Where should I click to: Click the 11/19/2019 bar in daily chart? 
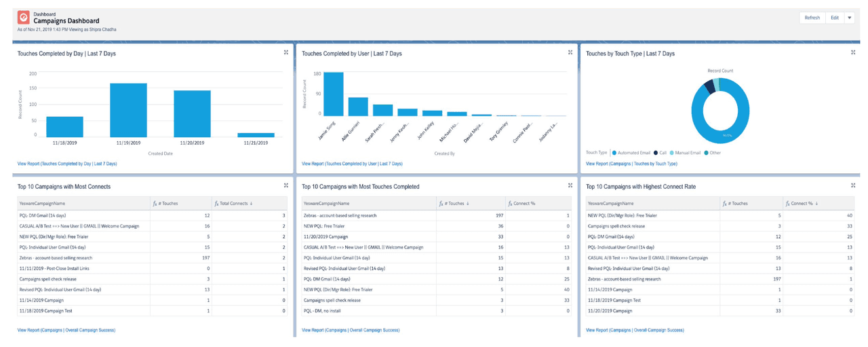[128, 110]
